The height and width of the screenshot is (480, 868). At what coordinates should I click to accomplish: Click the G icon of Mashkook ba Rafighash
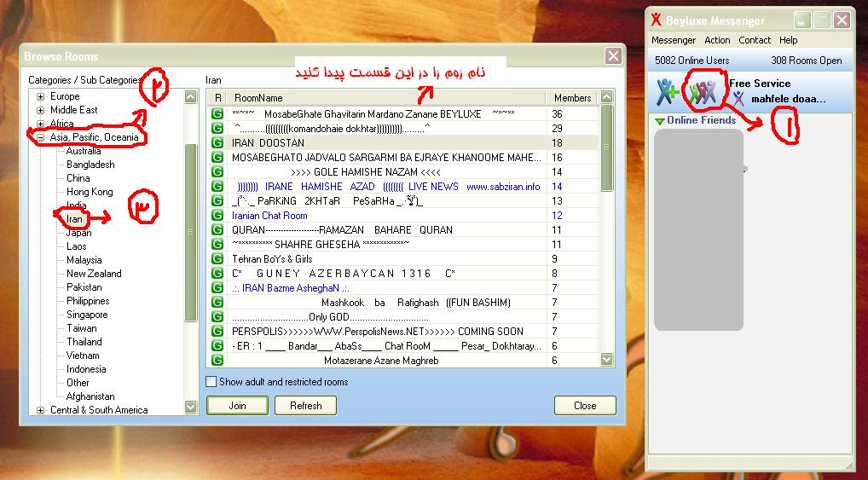coord(217,303)
